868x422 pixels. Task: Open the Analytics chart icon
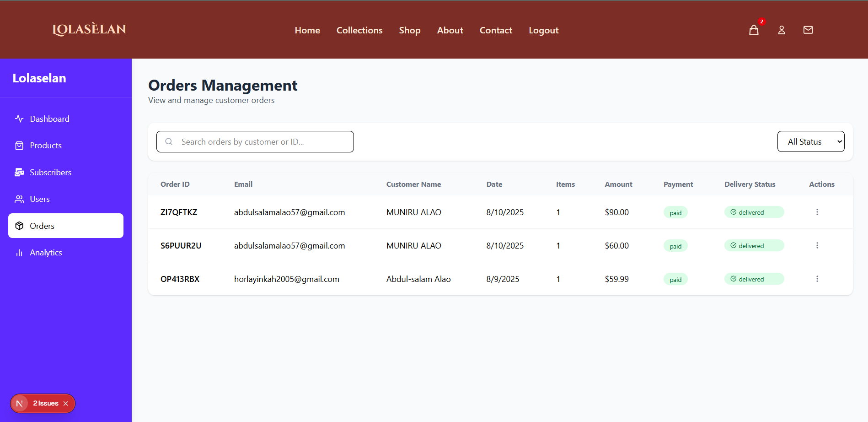tap(19, 252)
